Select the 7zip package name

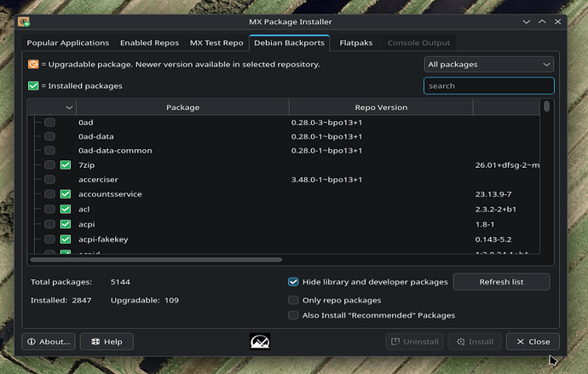click(x=87, y=165)
